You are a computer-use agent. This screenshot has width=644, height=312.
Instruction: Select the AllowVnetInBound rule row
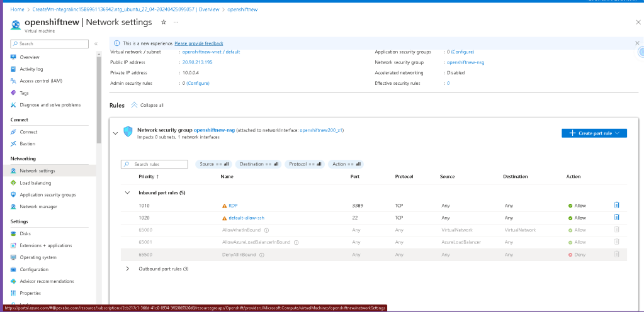[374, 230]
